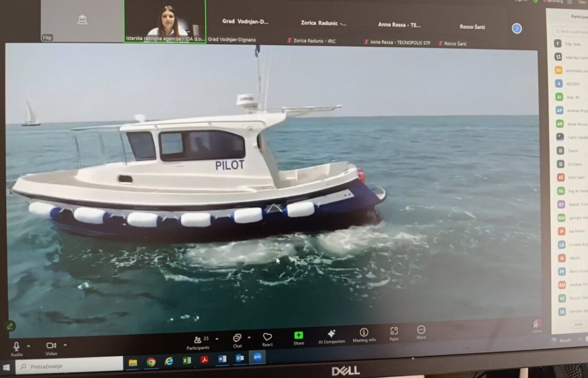Click the green annotate pencil icon

coord(10,326)
